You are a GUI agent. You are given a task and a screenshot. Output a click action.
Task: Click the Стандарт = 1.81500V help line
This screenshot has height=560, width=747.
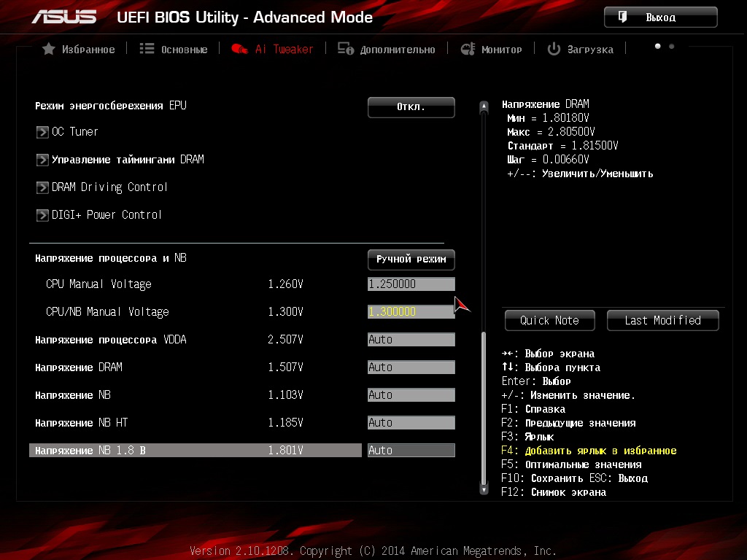(x=563, y=146)
